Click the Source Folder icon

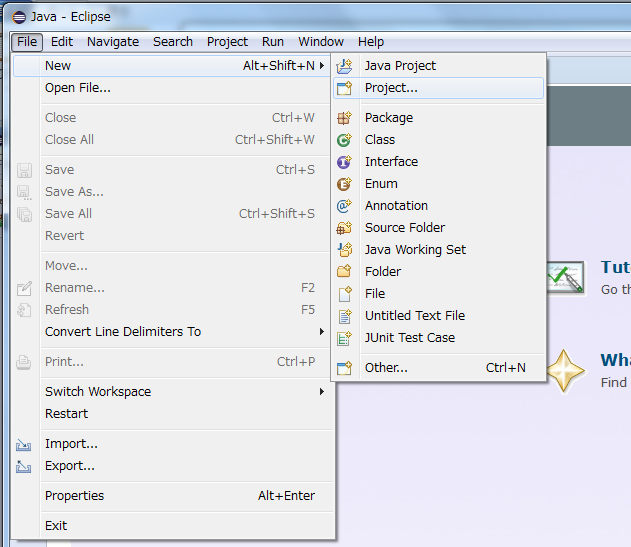pyautogui.click(x=344, y=228)
